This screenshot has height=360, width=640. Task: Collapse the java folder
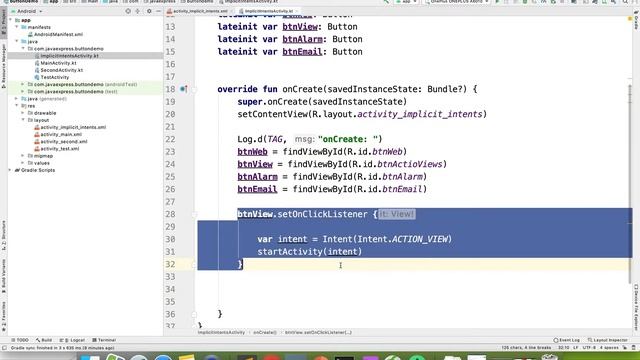pos(17,41)
